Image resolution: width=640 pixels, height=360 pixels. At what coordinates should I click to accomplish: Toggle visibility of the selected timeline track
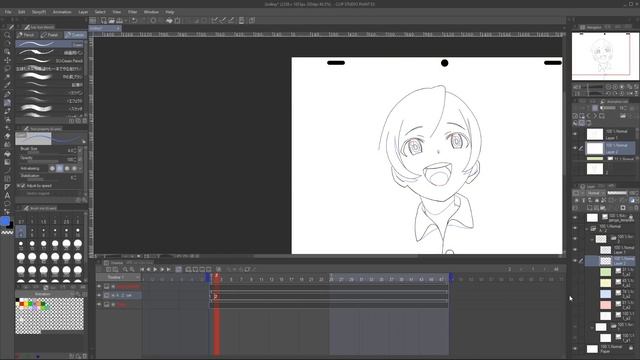point(99,295)
